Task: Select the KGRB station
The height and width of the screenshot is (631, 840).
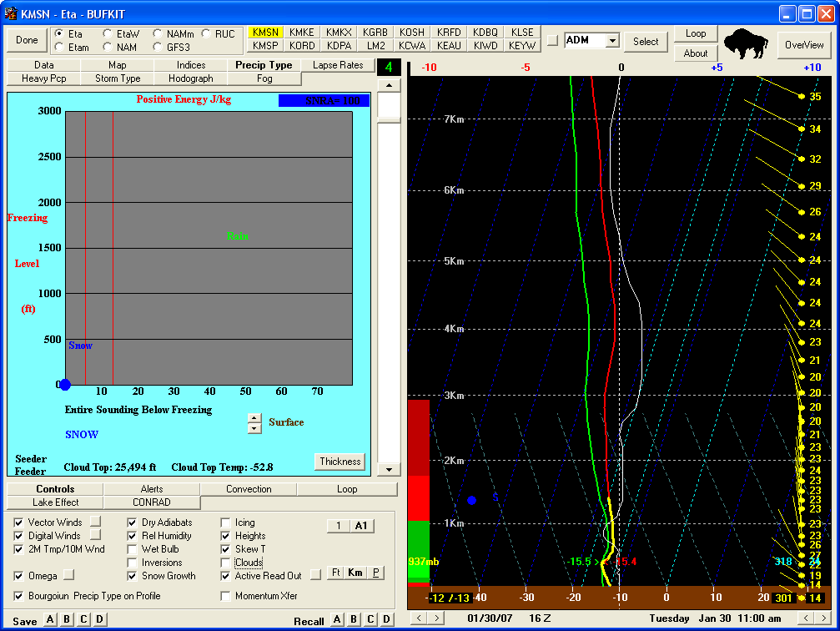Action: (x=375, y=33)
